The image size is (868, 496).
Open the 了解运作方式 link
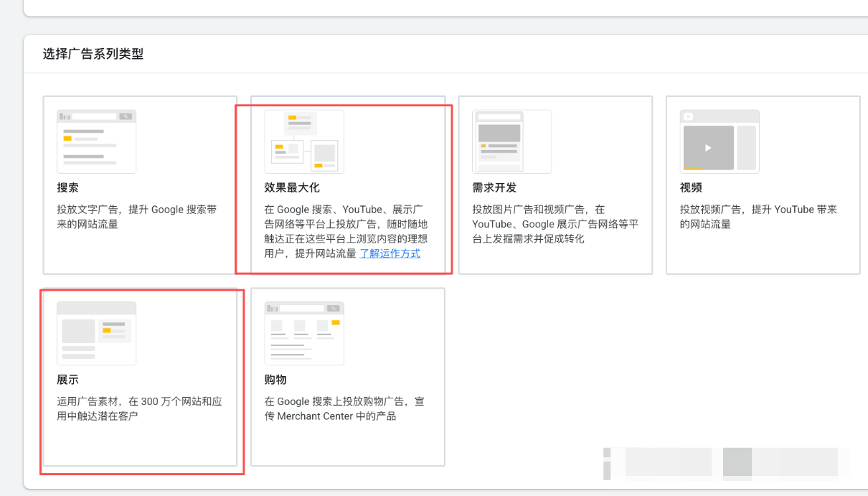pos(390,253)
